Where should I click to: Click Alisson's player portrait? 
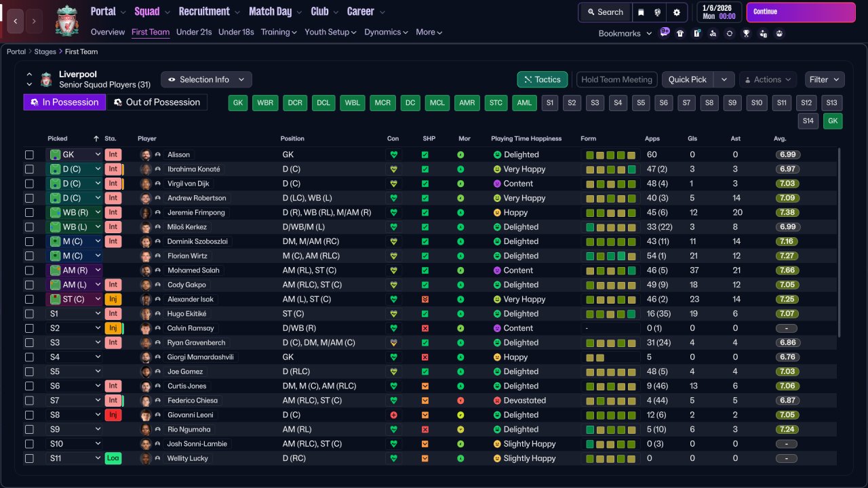pyautogui.click(x=145, y=155)
